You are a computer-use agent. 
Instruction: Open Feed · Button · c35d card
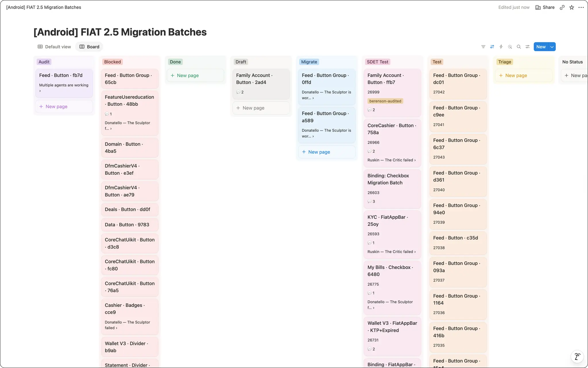click(x=458, y=243)
